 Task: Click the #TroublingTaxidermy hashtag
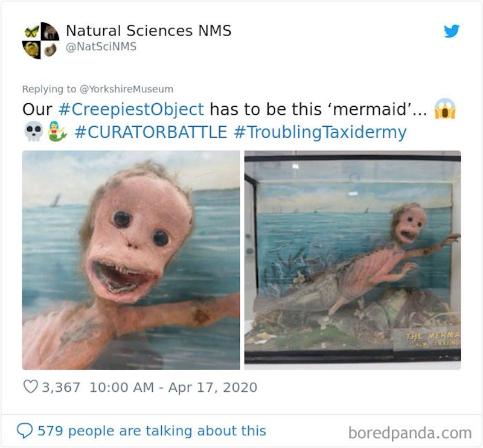click(319, 132)
